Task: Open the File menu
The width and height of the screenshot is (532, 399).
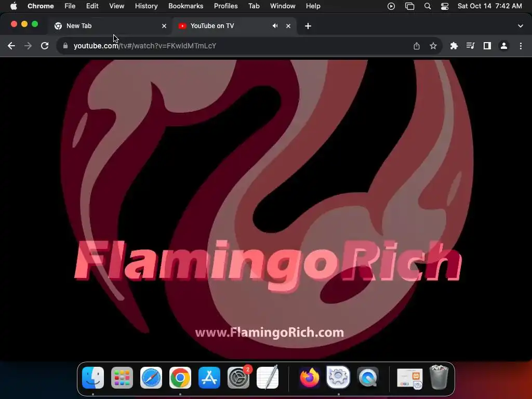Action: coord(70,6)
